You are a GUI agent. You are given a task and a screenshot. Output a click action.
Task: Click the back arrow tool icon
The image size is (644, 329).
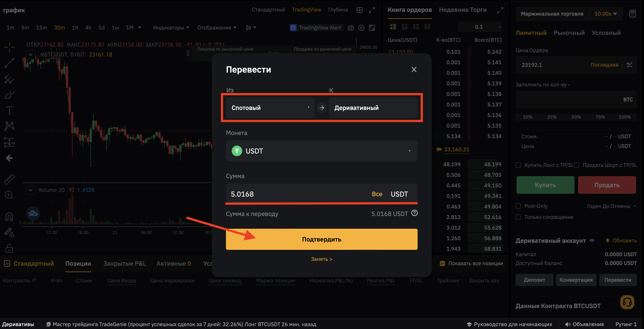pos(9,158)
